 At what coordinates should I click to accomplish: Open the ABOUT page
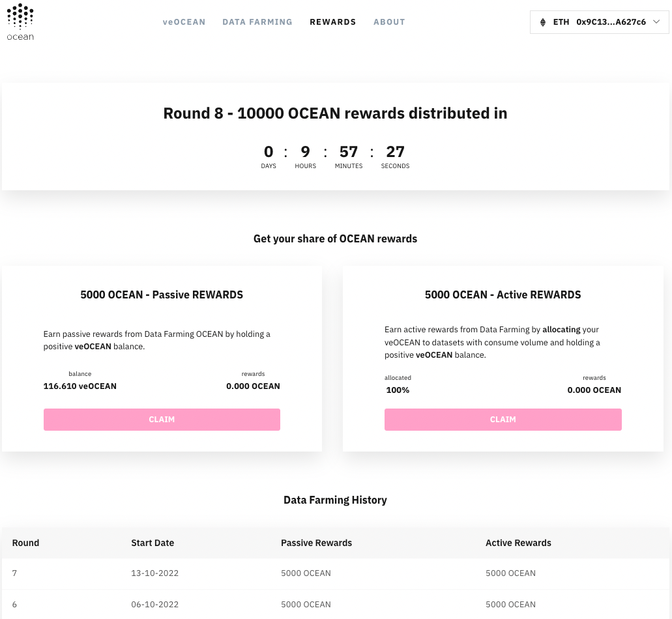click(389, 22)
